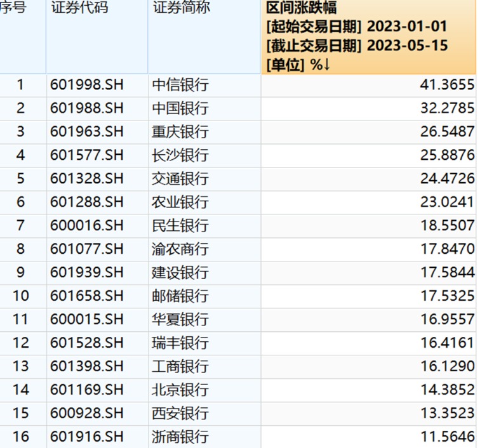Viewport: 480px width, 448px height.
Task: Select the 序号 column header
Action: (13, 8)
